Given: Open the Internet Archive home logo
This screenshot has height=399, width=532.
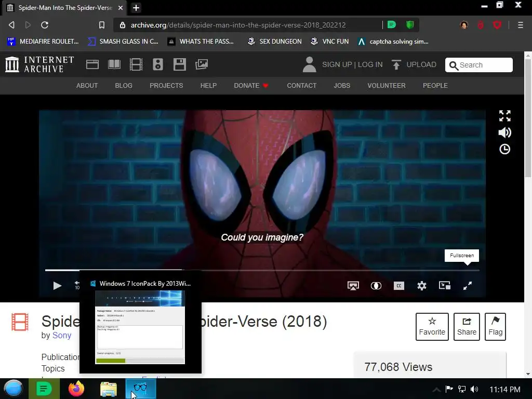Looking at the screenshot, I should tap(39, 64).
